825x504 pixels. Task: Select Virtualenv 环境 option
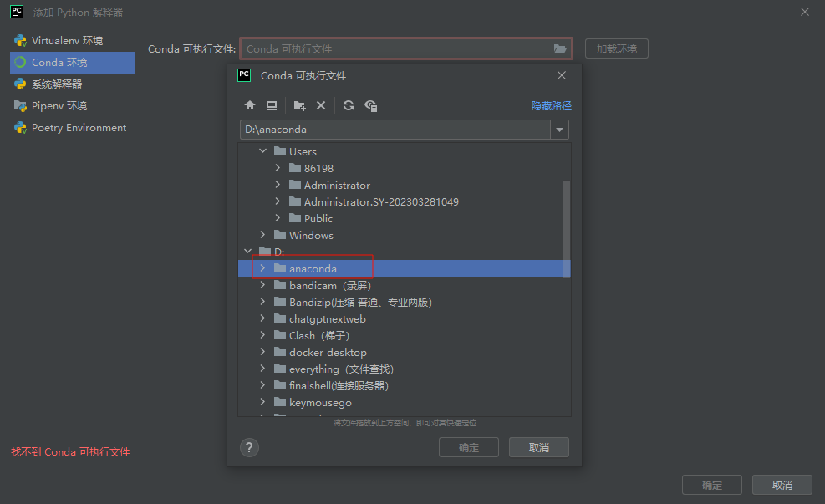point(73,40)
